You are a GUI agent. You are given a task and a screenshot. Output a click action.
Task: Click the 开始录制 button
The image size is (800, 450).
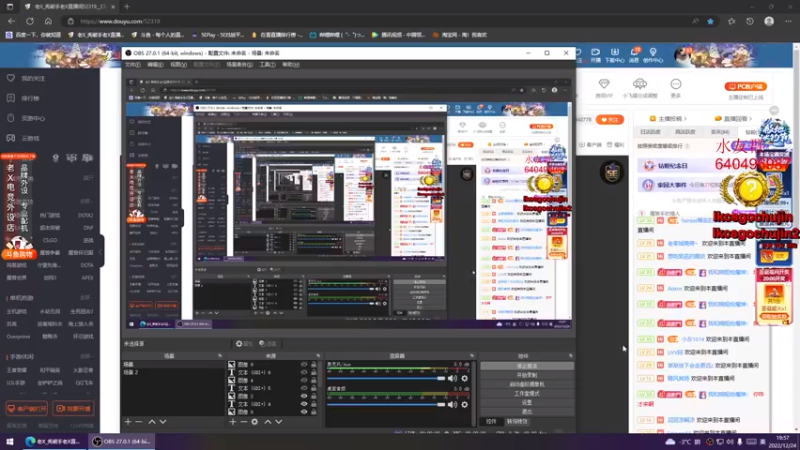point(527,375)
